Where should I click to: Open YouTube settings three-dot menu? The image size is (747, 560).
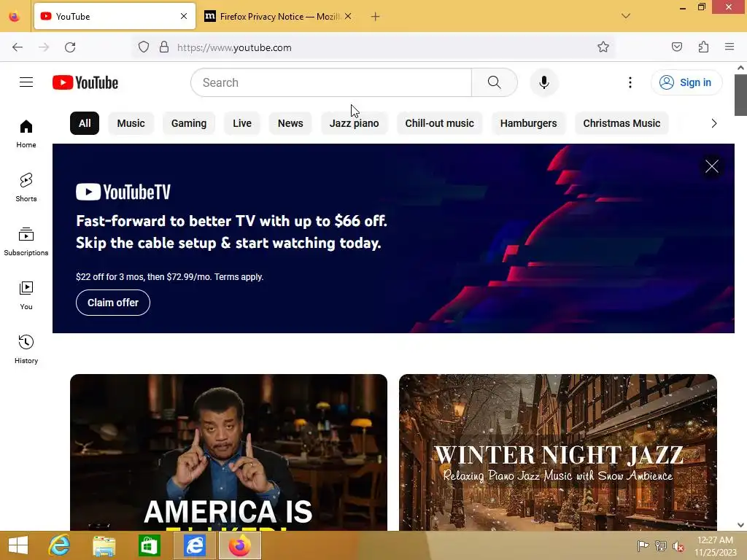630,82
